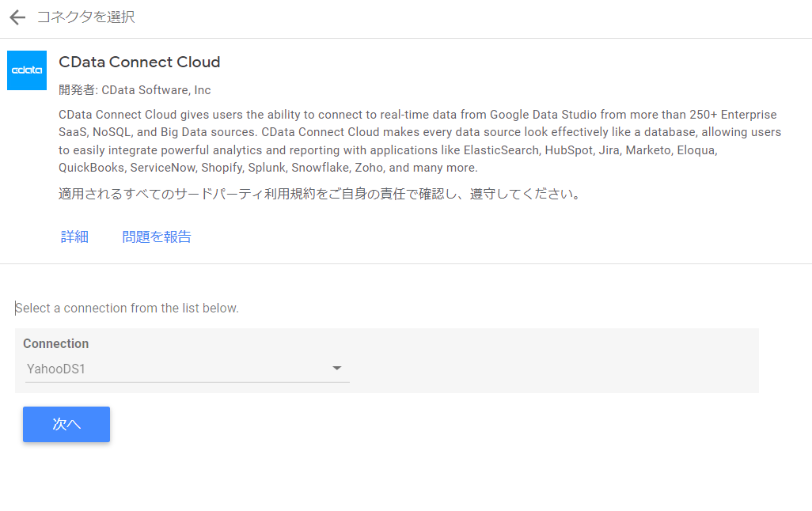Click the CData Connect Cloud title
The width and height of the screenshot is (812, 511).
(x=139, y=62)
